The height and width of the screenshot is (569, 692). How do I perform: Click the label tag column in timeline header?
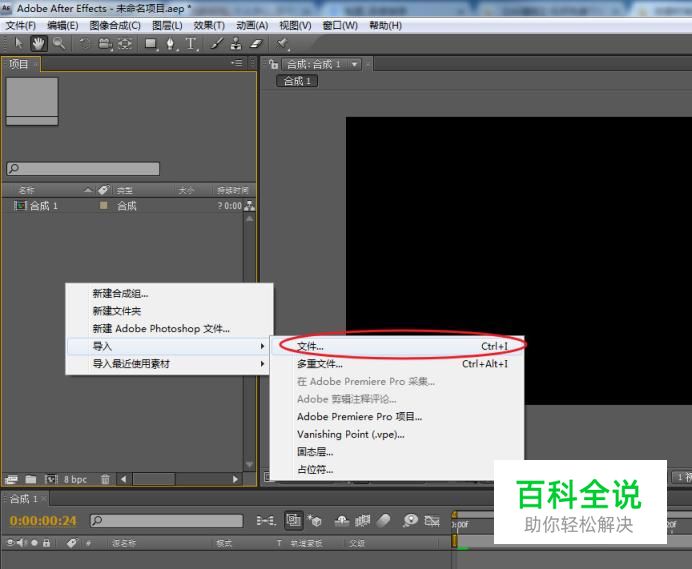click(71, 543)
